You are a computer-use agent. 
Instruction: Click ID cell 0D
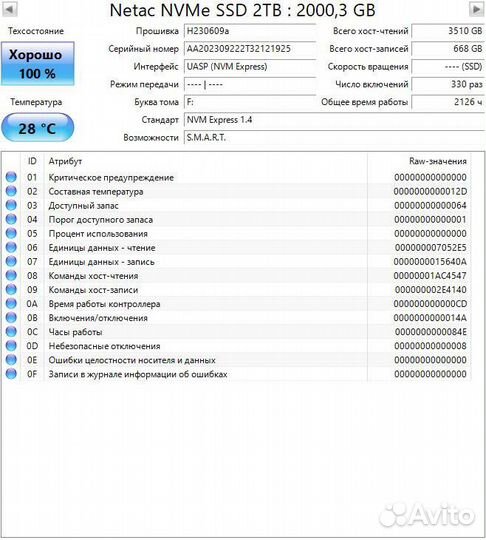pyautogui.click(x=32, y=346)
